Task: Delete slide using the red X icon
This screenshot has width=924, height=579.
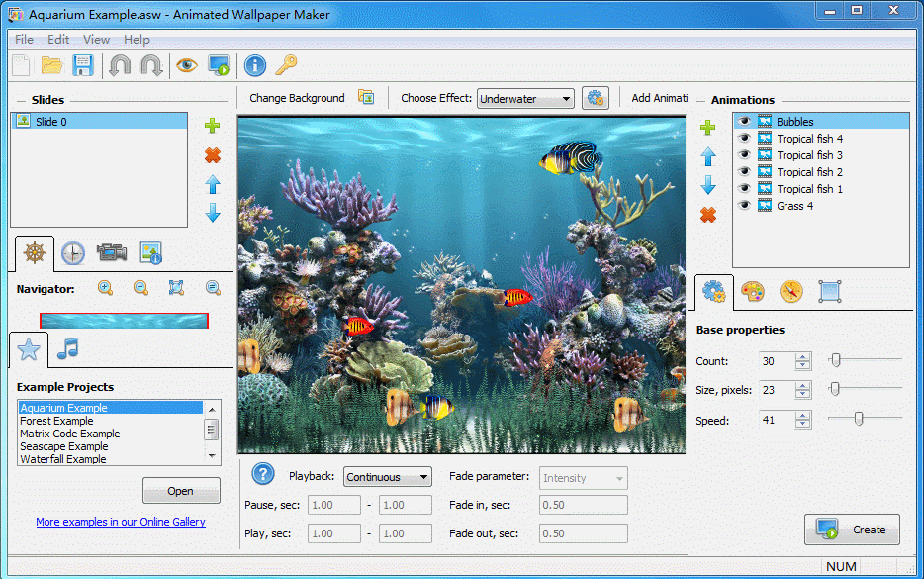Action: coord(212,155)
